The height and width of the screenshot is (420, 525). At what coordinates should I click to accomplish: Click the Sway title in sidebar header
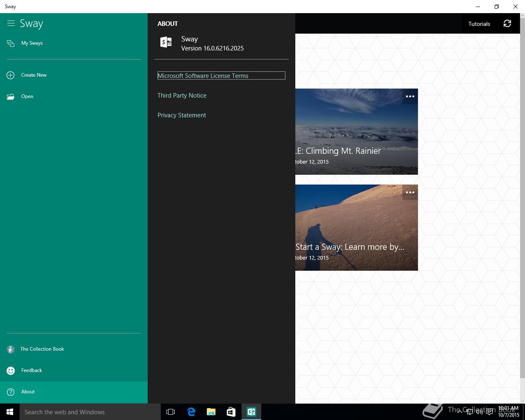click(32, 24)
